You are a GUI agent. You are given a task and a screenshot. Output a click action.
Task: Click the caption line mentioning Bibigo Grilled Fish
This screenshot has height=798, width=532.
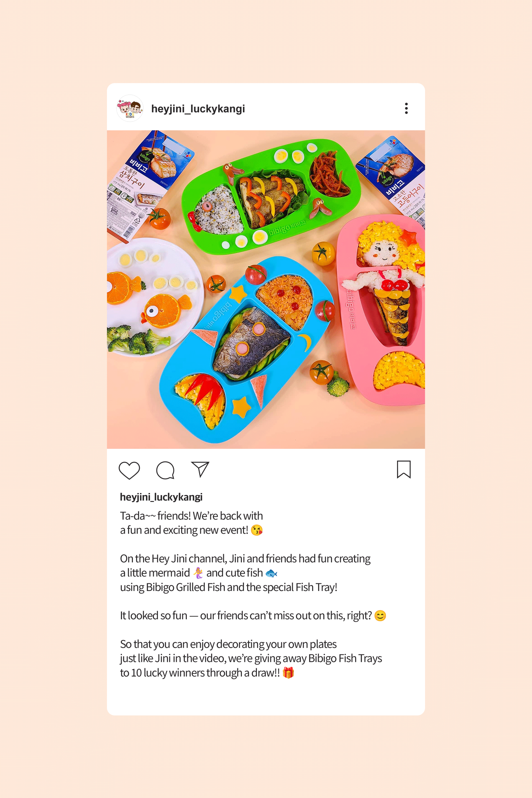pos(229,587)
